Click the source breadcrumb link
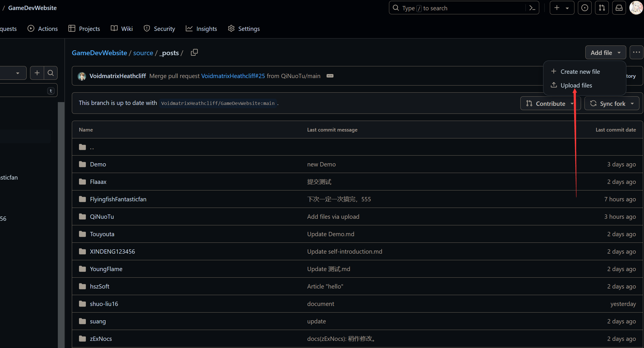644x348 pixels. pos(143,53)
